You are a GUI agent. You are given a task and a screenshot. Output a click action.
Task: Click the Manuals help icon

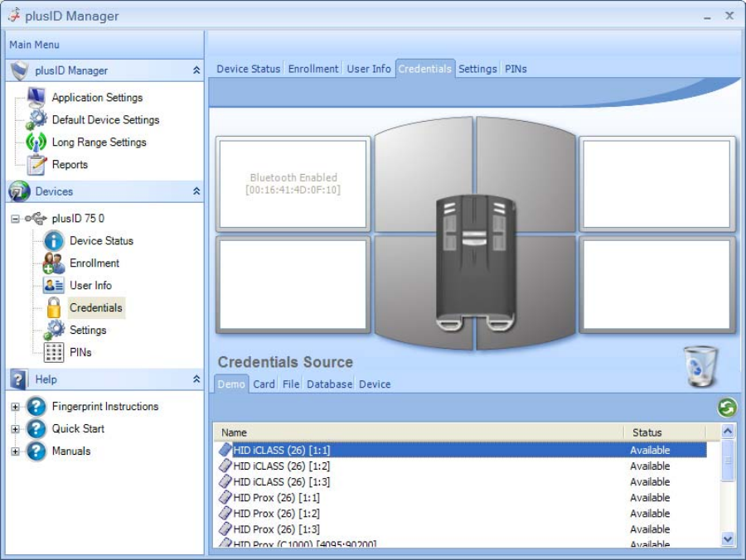tap(36, 451)
